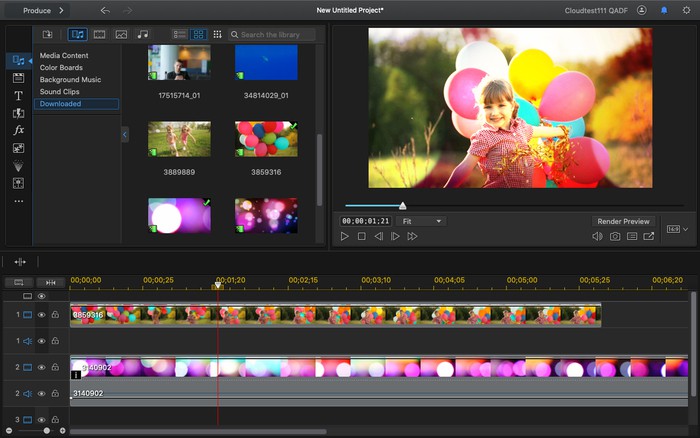Image resolution: width=700 pixels, height=438 pixels.
Task: Take a snapshot of the preview frame
Action: (x=615, y=237)
